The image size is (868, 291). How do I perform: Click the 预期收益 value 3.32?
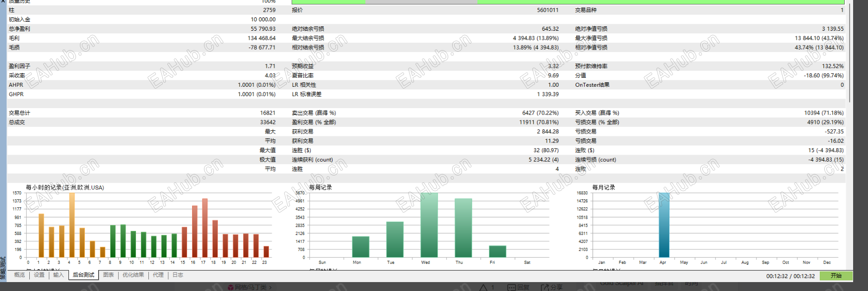coord(553,66)
